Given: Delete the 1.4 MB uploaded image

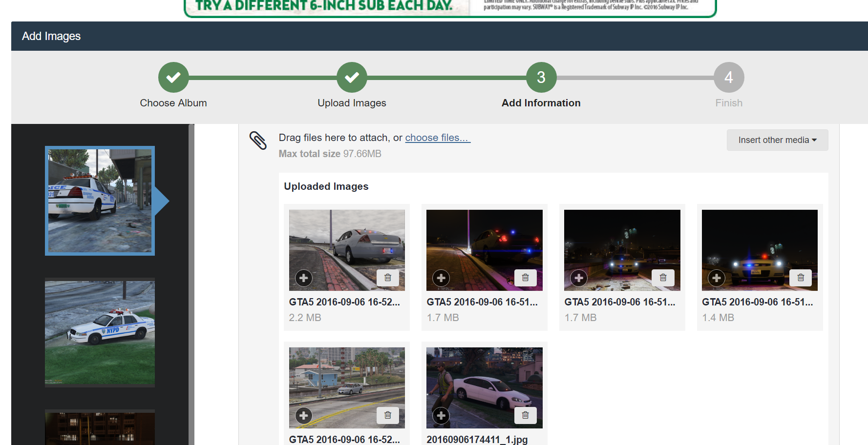Looking at the screenshot, I should 801,278.
